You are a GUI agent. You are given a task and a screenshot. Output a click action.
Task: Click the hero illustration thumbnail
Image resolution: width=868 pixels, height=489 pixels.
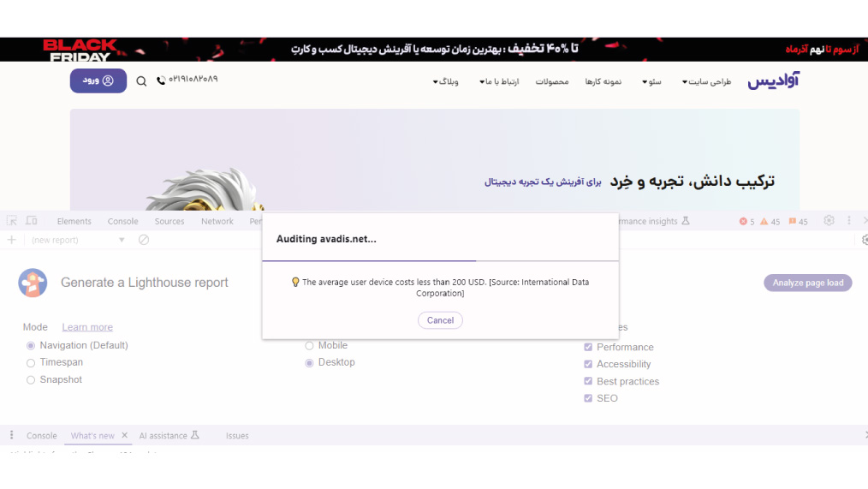point(204,189)
